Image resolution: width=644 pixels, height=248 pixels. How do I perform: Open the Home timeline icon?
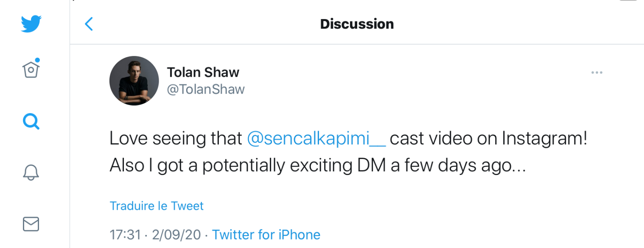[x=31, y=70]
